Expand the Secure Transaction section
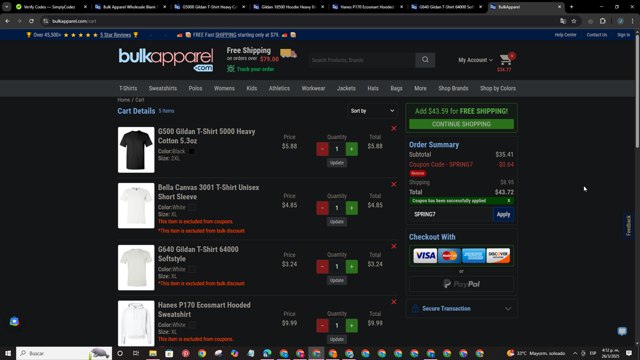Viewport: 640px width, 360px height. (461, 309)
